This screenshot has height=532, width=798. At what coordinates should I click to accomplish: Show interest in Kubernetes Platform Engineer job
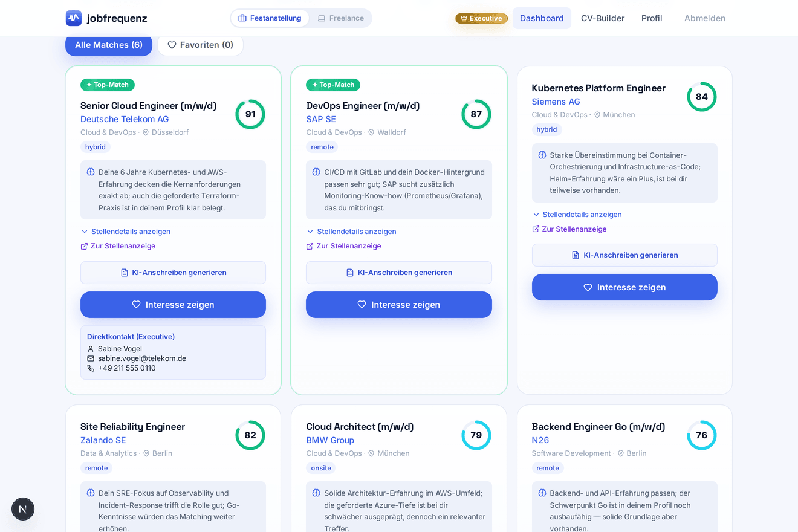(624, 287)
